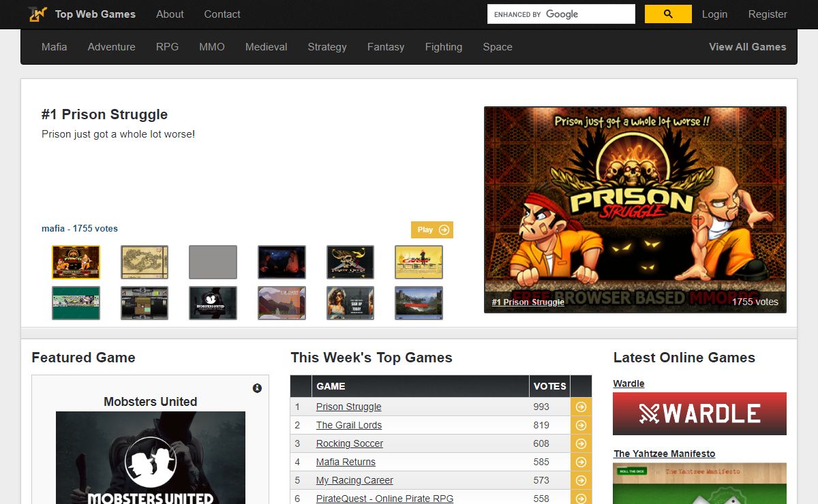
Task: Click the arrow button for Rocking Soccer row
Action: coord(581,443)
